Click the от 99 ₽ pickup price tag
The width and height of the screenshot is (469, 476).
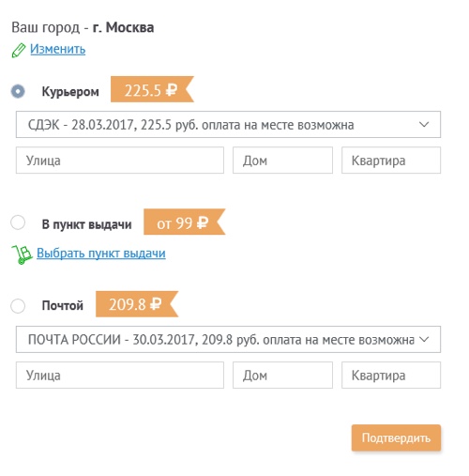pyautogui.click(x=185, y=222)
